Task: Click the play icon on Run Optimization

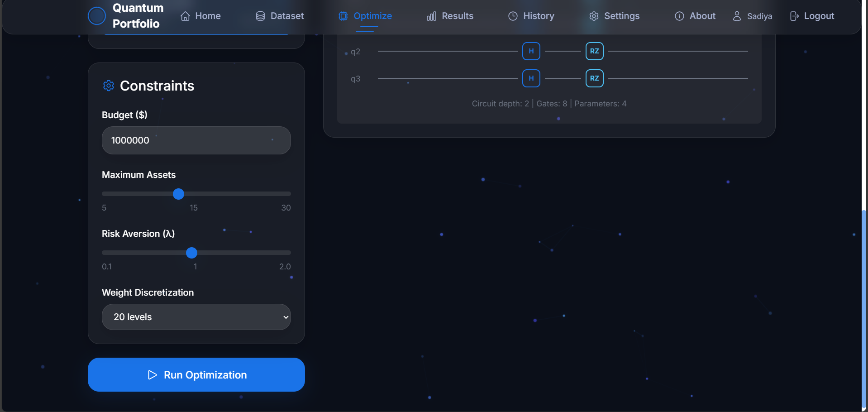Action: [x=152, y=375]
